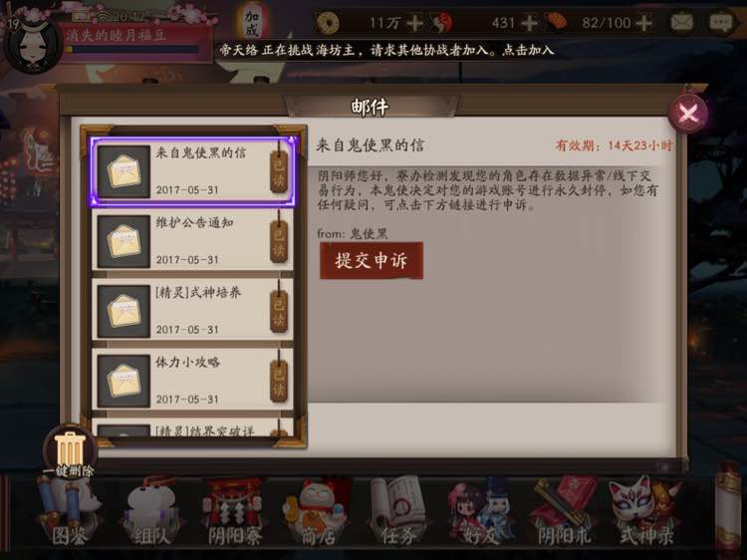This screenshot has width=747, height=560.
Task: Open the 阴阳术 book icon
Action: [564, 512]
